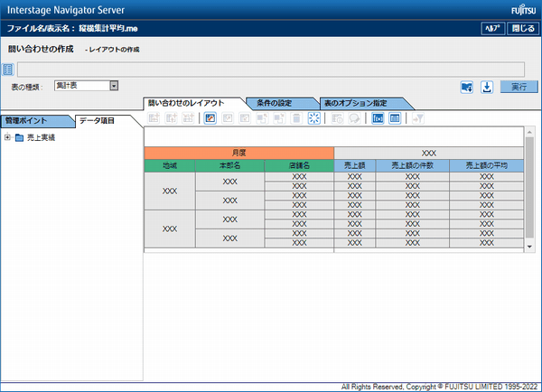Click the layout scrollbar up arrow
This screenshot has height=392, width=542.
[x=529, y=132]
